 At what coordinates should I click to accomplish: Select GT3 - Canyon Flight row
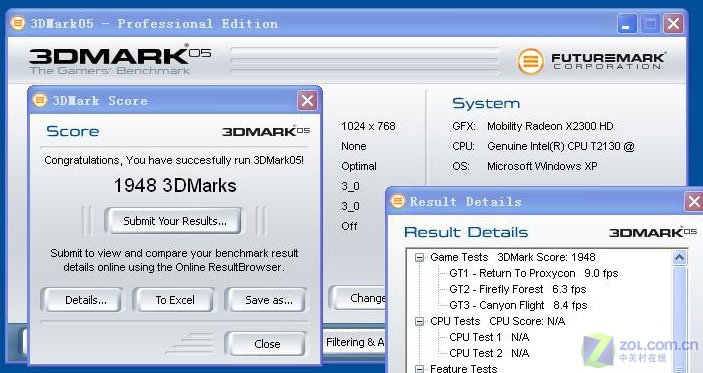[518, 305]
